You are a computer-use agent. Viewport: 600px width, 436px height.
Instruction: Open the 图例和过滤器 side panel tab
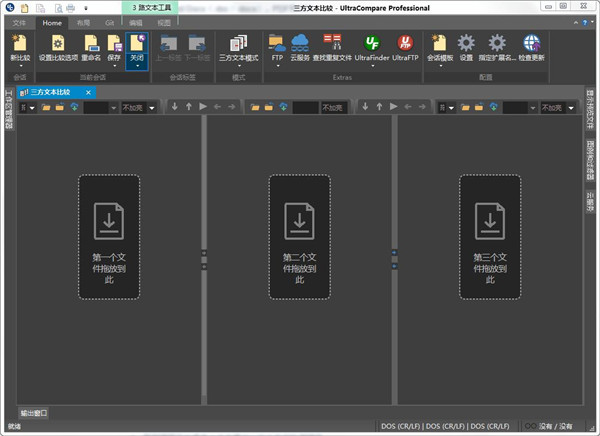point(590,160)
